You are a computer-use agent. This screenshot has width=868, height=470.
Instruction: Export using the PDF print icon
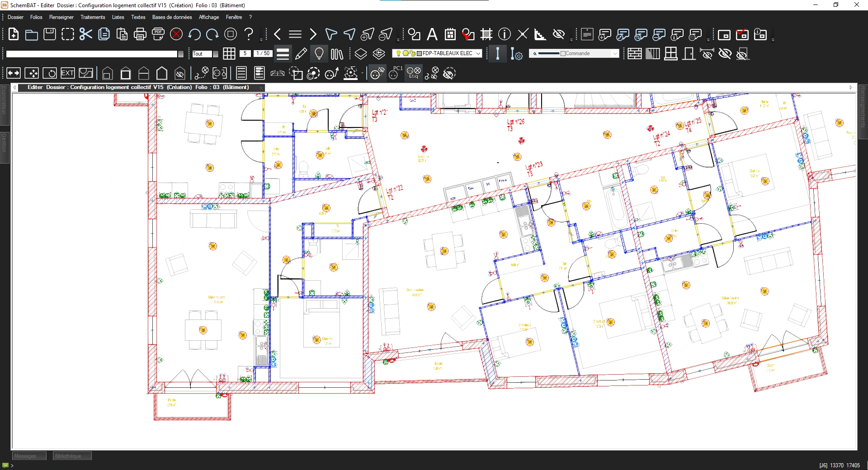pos(158,34)
